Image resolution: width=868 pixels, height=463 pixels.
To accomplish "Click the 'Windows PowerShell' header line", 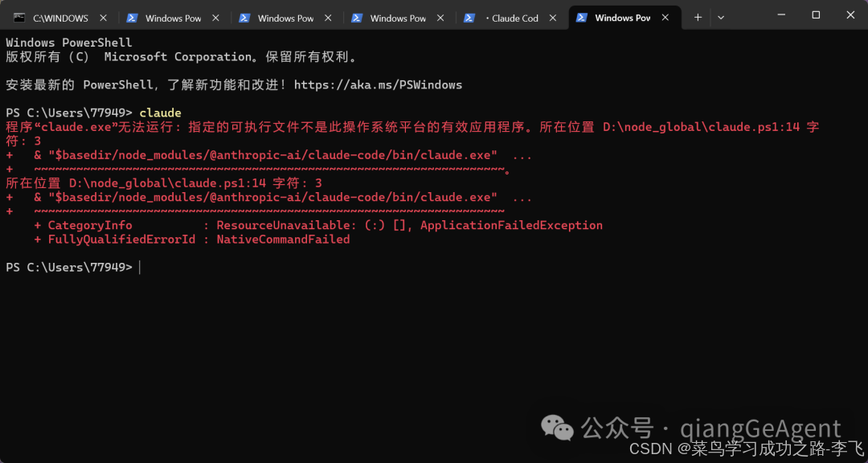I will click(69, 43).
